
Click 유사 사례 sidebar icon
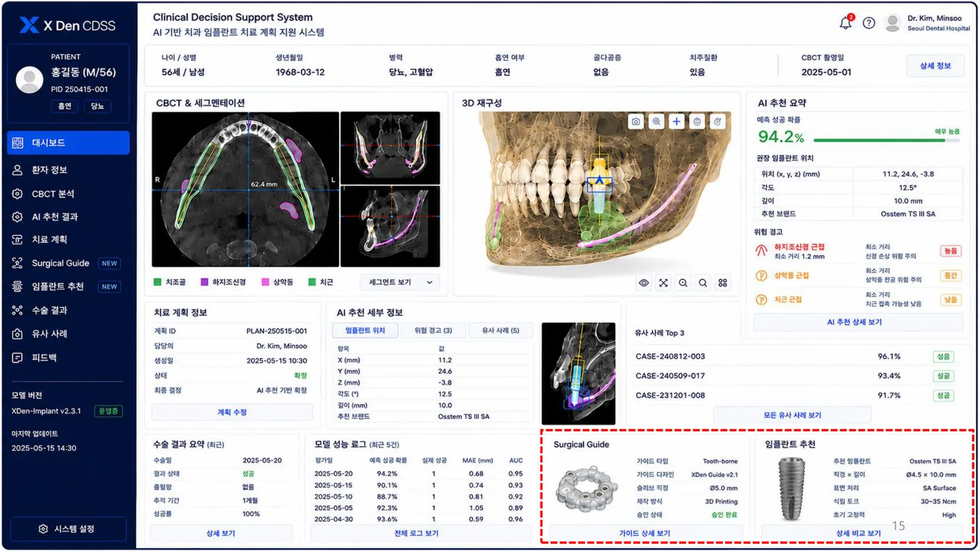17,334
